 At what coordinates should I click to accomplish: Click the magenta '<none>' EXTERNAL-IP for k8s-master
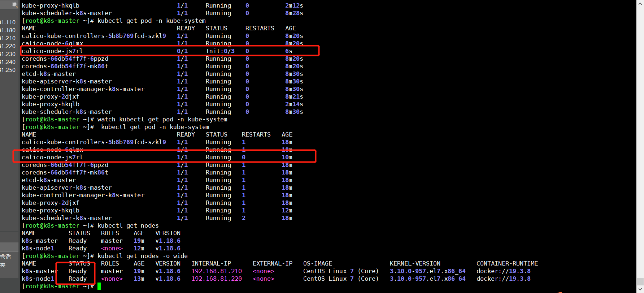[x=264, y=271]
